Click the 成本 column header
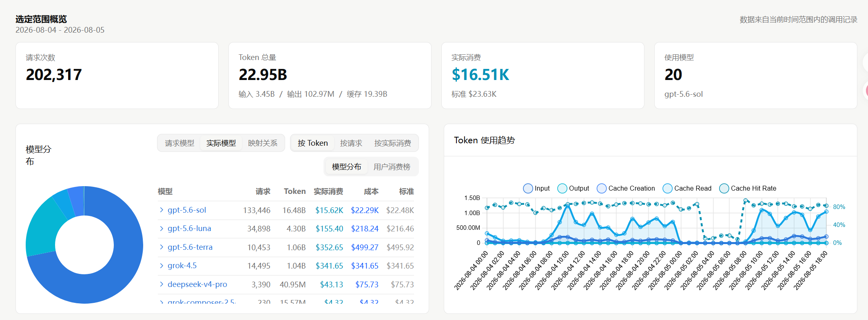 point(371,191)
